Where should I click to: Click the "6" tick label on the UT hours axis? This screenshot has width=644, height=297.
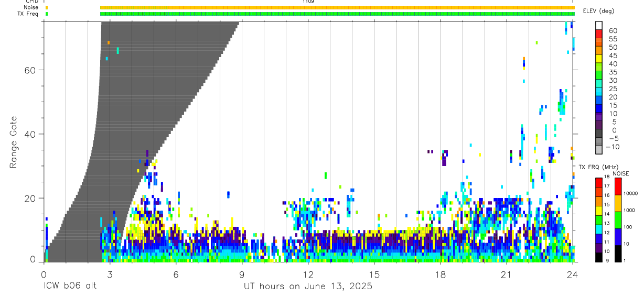point(176,275)
